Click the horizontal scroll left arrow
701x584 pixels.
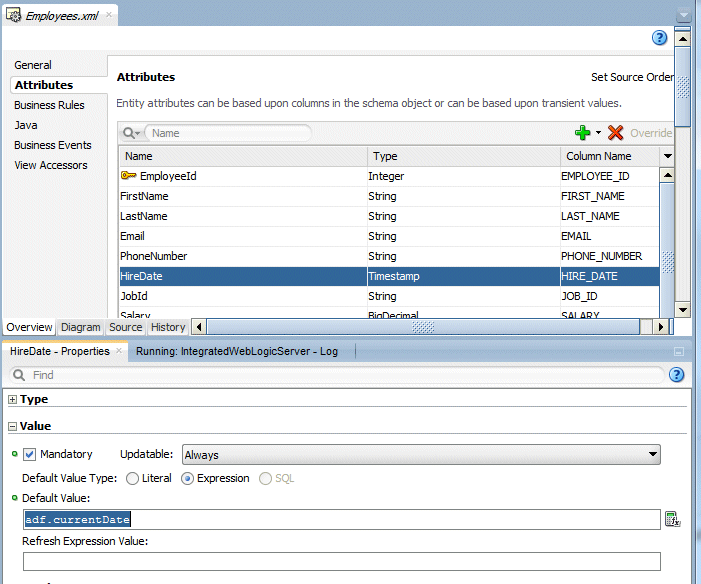199,327
